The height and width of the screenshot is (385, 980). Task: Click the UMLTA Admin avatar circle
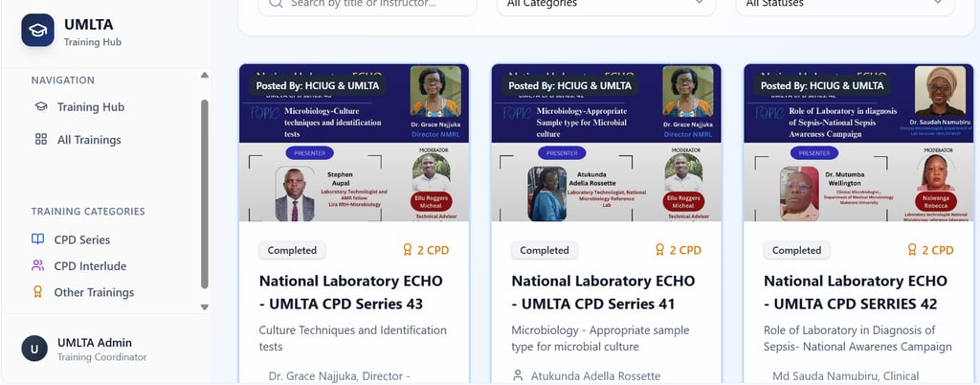coord(34,349)
